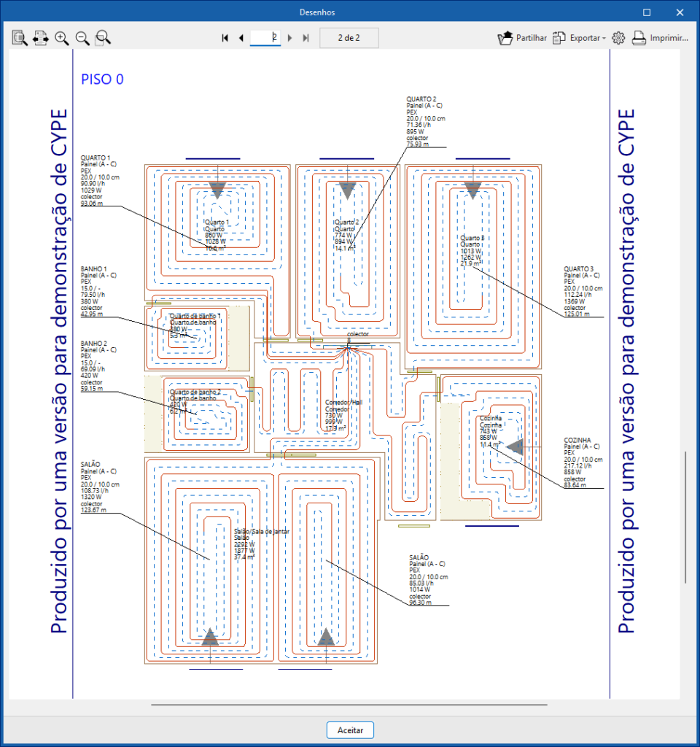Select the QUARTO 3 annotation label

583,292
